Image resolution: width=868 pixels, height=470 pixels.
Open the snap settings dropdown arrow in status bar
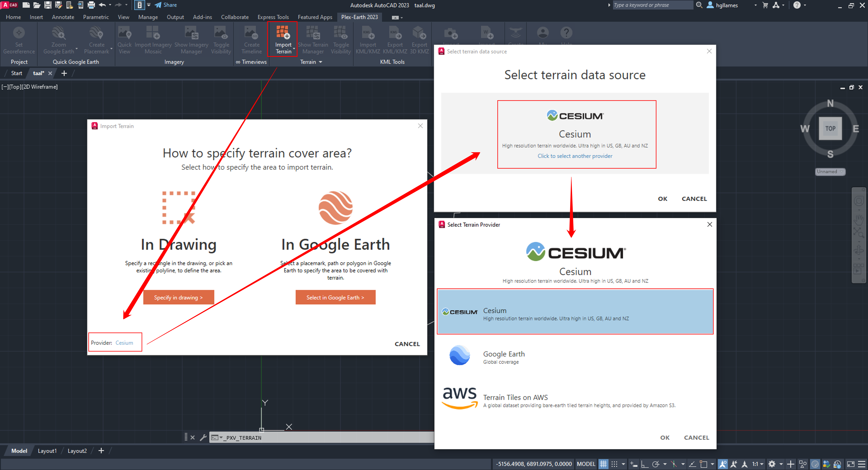click(x=623, y=464)
